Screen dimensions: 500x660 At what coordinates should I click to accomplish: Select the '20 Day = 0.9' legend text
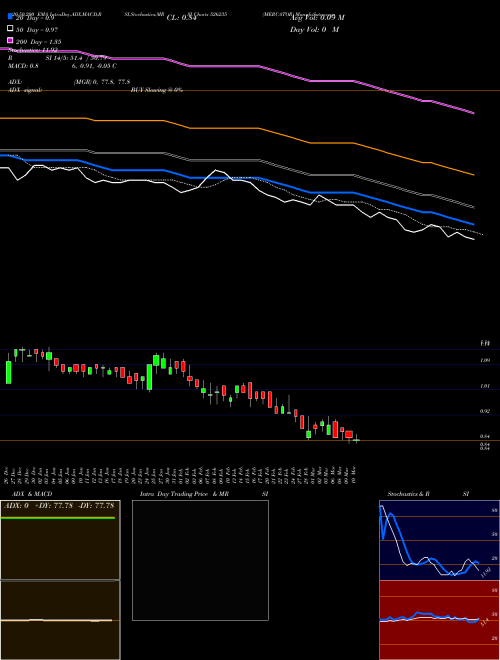35,18
